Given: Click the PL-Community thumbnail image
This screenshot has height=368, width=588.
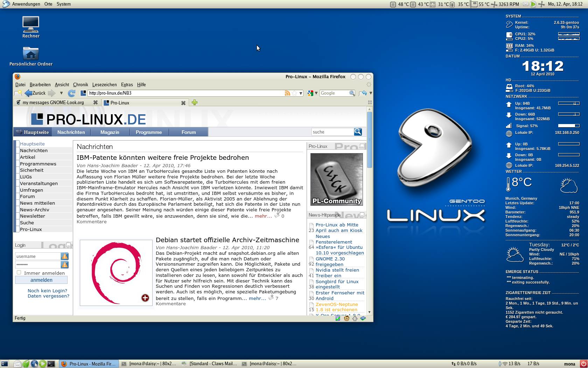Looking at the screenshot, I should pos(337,179).
